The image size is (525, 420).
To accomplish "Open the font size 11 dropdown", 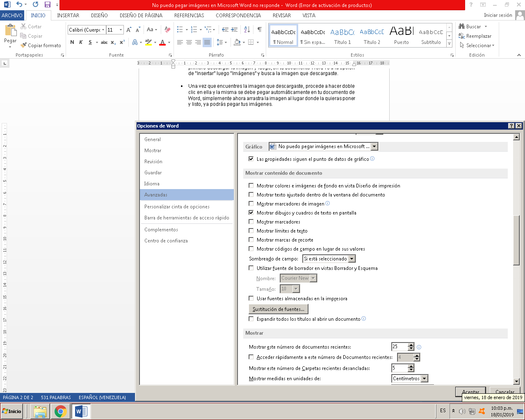I will pyautogui.click(x=121, y=30).
